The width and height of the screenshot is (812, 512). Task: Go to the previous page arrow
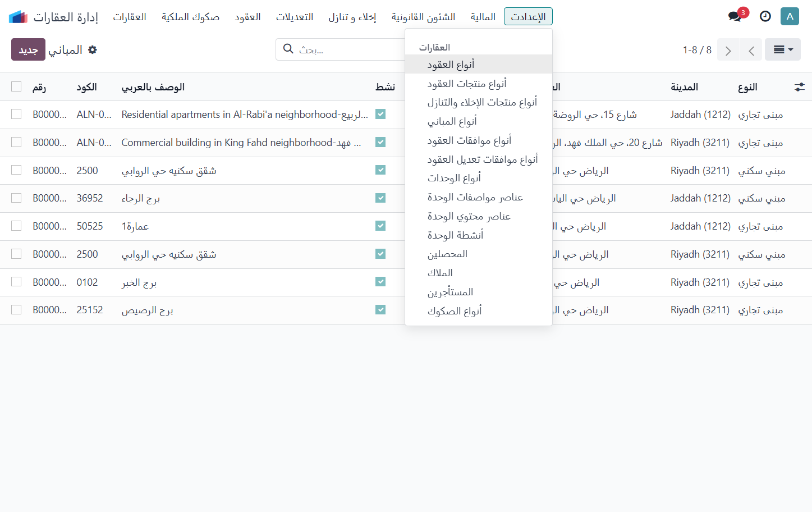[x=751, y=50]
